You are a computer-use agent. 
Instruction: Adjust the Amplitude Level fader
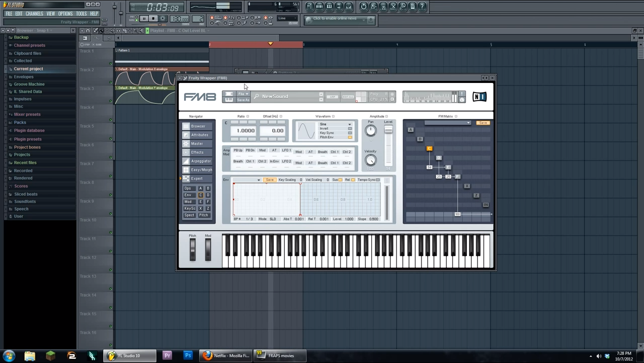coord(388,130)
